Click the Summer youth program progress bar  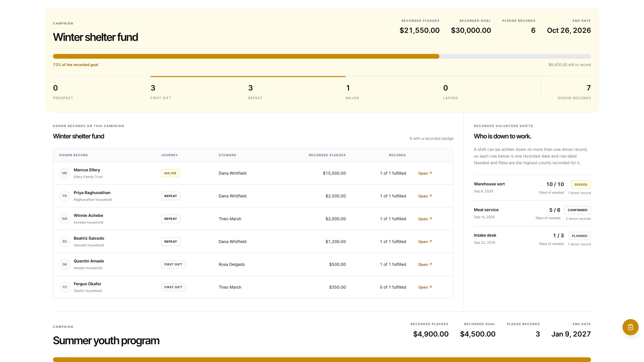tap(322, 359)
